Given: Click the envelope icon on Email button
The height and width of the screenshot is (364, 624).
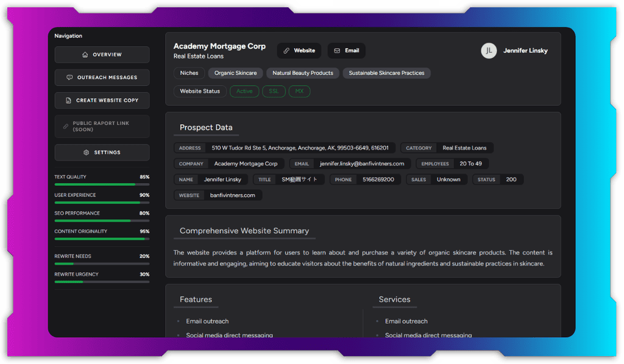Looking at the screenshot, I should (337, 51).
